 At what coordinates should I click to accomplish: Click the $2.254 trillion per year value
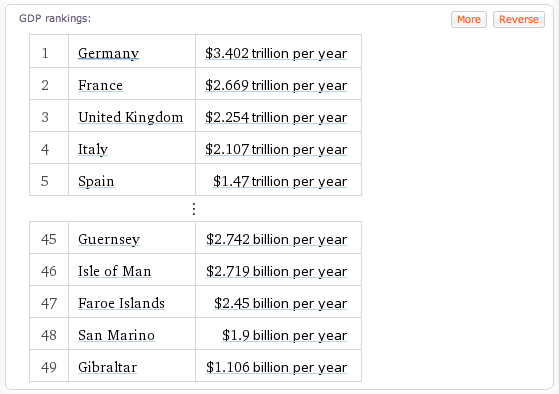coord(276,117)
